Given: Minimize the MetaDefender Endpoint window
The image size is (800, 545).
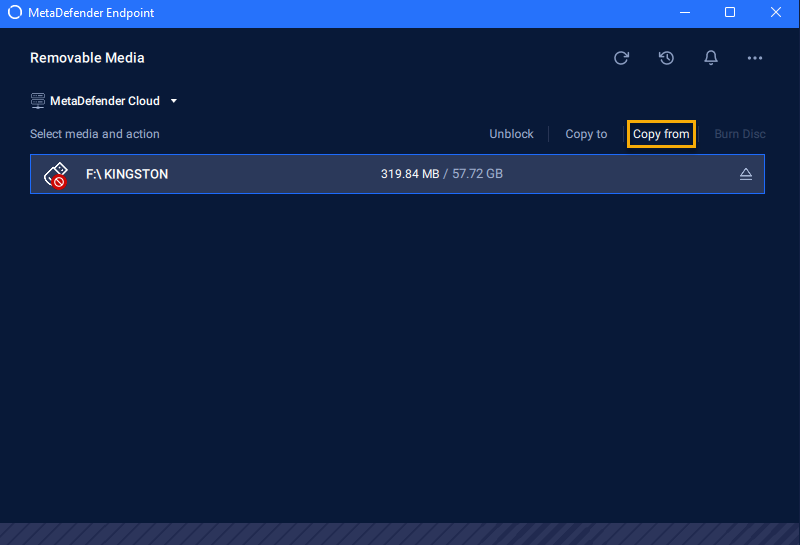Looking at the screenshot, I should [x=685, y=12].
